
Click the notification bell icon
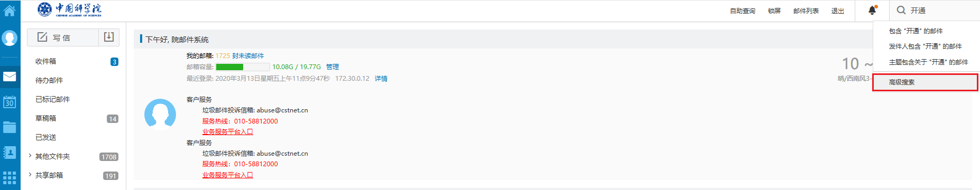(872, 10)
